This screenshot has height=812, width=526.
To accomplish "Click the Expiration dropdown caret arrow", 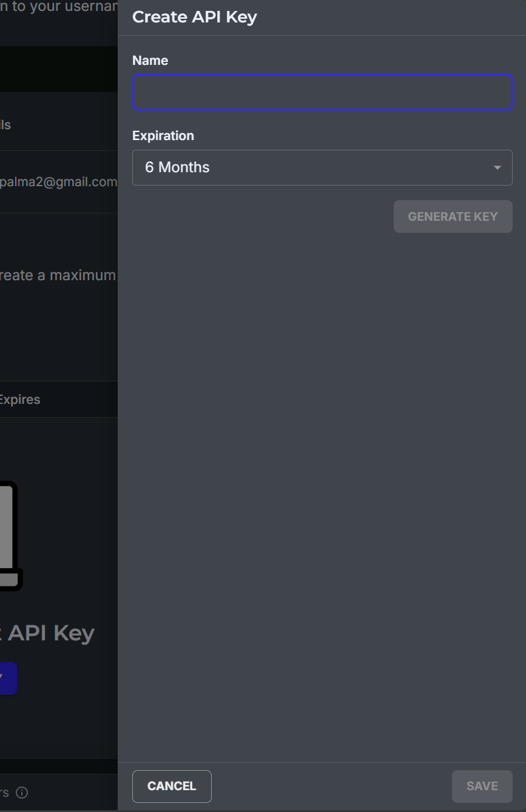I will (x=497, y=167).
